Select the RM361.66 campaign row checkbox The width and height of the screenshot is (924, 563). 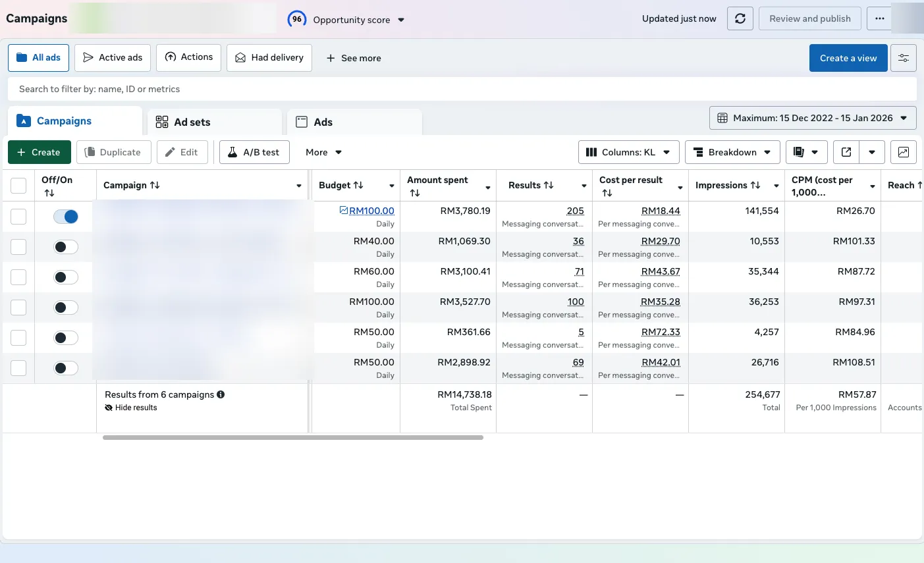18,338
